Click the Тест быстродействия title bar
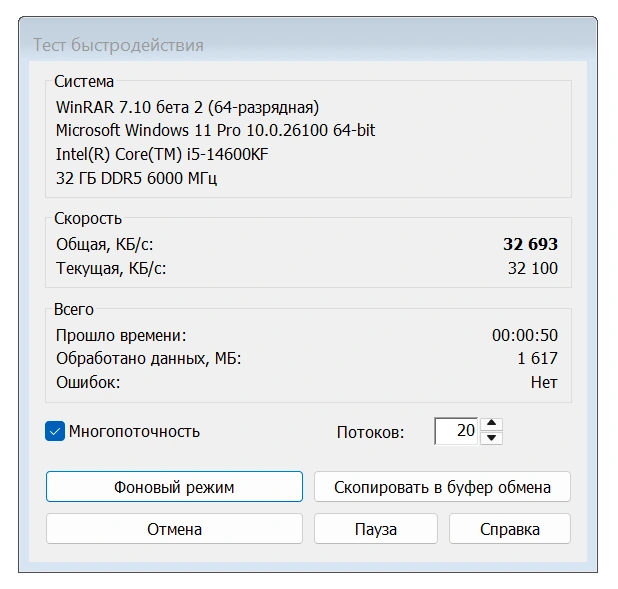This screenshot has height=589, width=618. tap(119, 45)
